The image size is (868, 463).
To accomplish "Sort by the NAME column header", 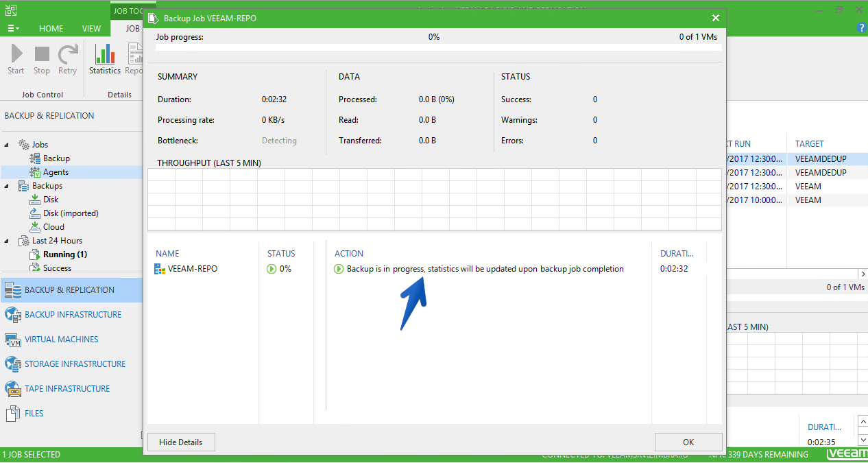I will (167, 254).
